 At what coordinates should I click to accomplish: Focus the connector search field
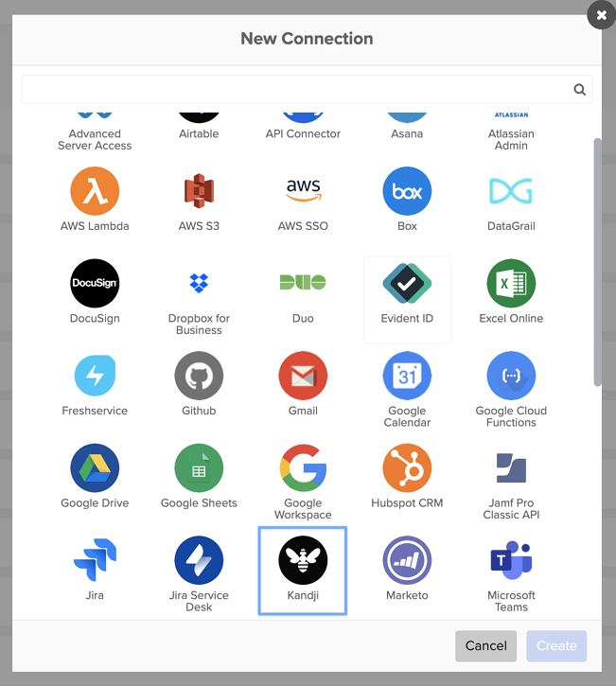pyautogui.click(x=307, y=89)
